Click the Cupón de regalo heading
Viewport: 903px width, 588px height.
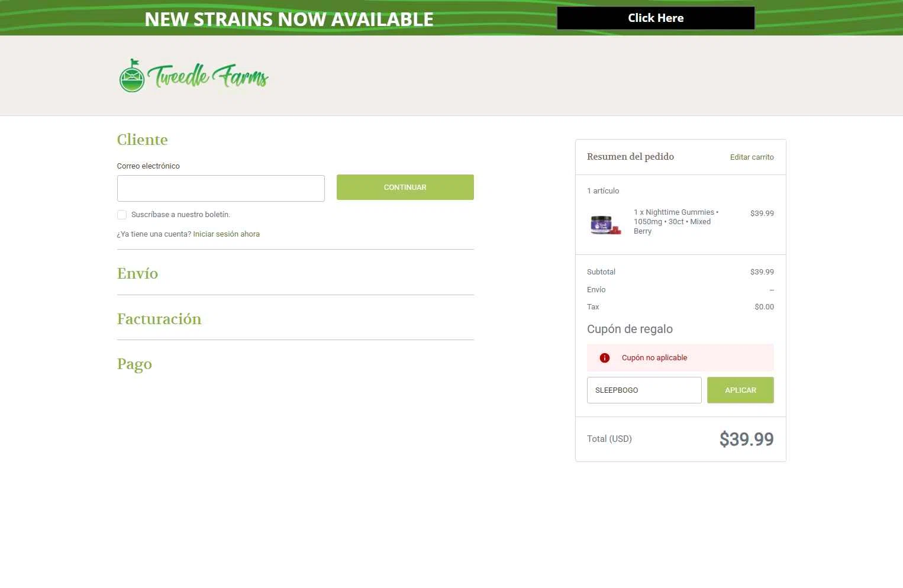pos(630,329)
